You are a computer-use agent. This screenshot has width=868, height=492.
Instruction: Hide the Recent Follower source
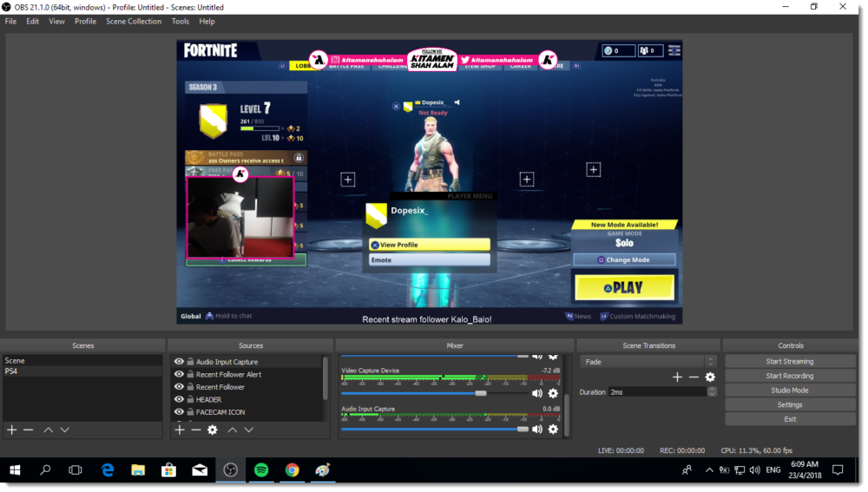tap(179, 387)
